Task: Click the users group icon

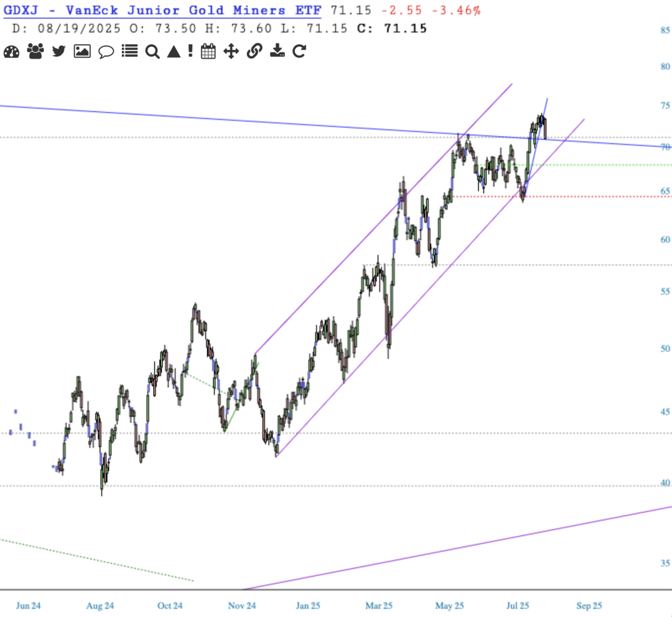Action: (x=35, y=51)
